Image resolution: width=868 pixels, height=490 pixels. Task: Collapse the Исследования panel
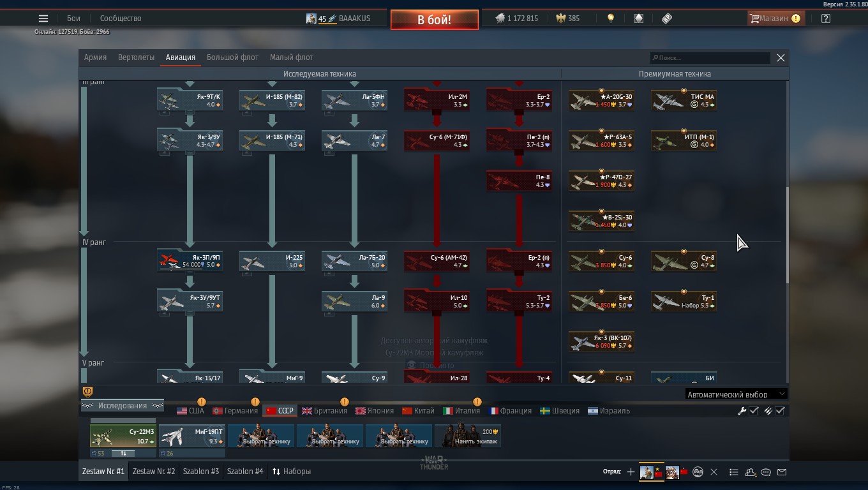122,406
